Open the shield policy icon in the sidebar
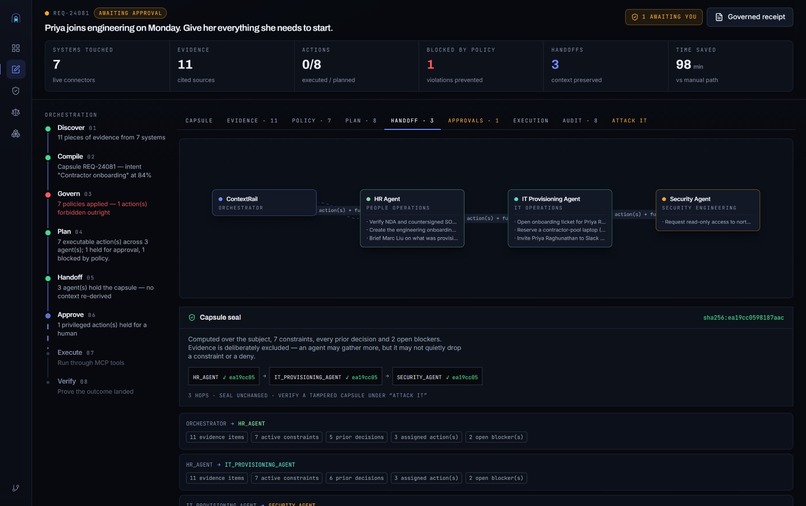This screenshot has height=506, width=806. tap(15, 91)
